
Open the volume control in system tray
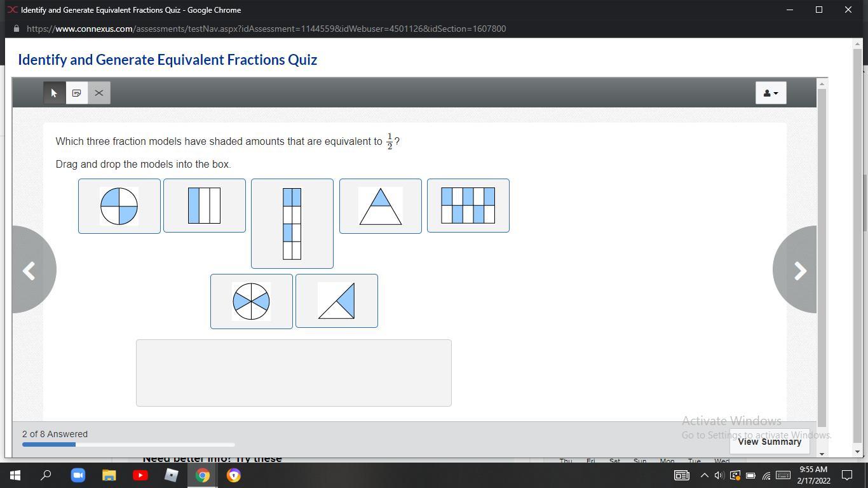pos(719,475)
